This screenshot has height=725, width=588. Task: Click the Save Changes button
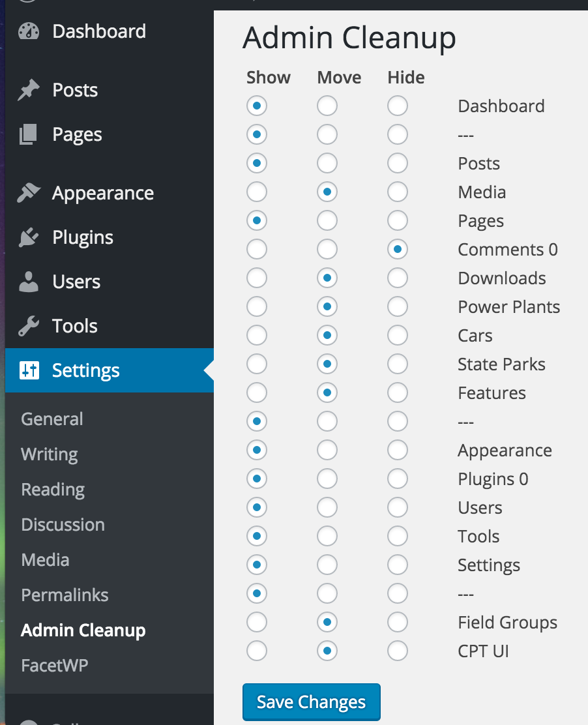tap(311, 702)
